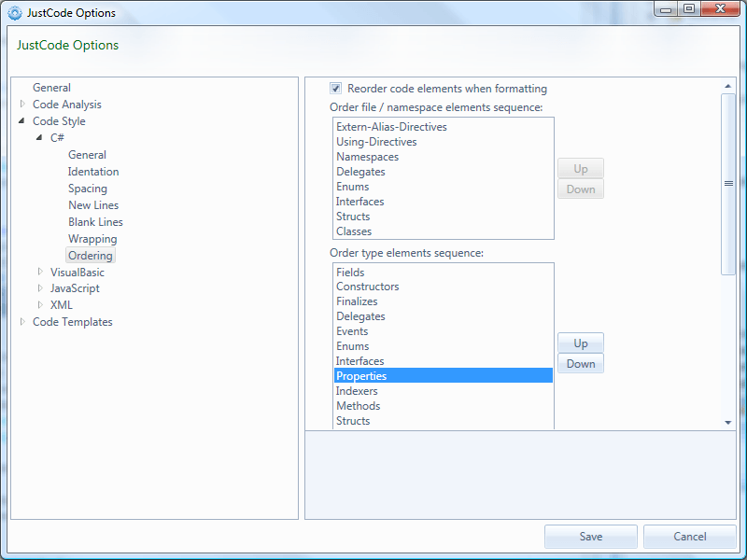Select the Code Analysis tree label
The image size is (747, 560).
67,105
